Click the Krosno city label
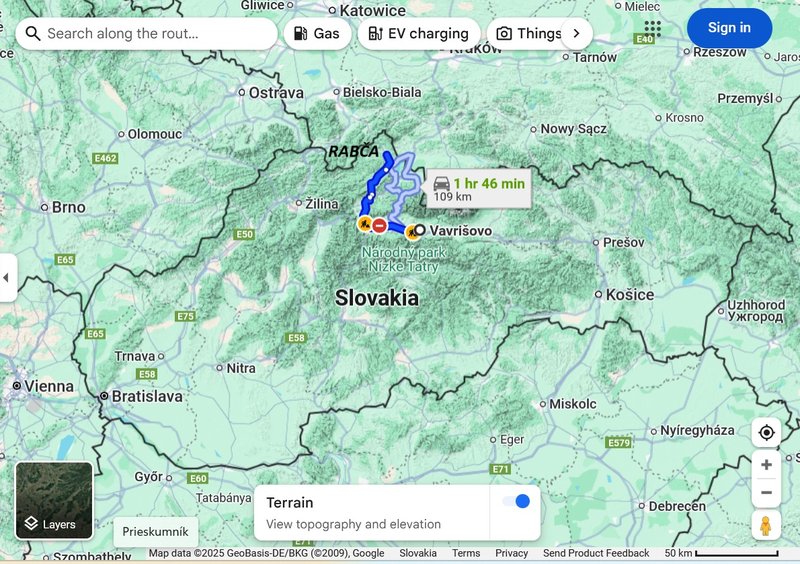Viewport: 800px width, 564px height. click(684, 118)
